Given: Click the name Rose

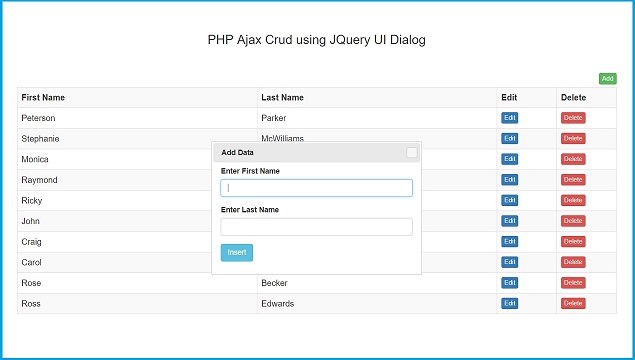Looking at the screenshot, I should (31, 283).
